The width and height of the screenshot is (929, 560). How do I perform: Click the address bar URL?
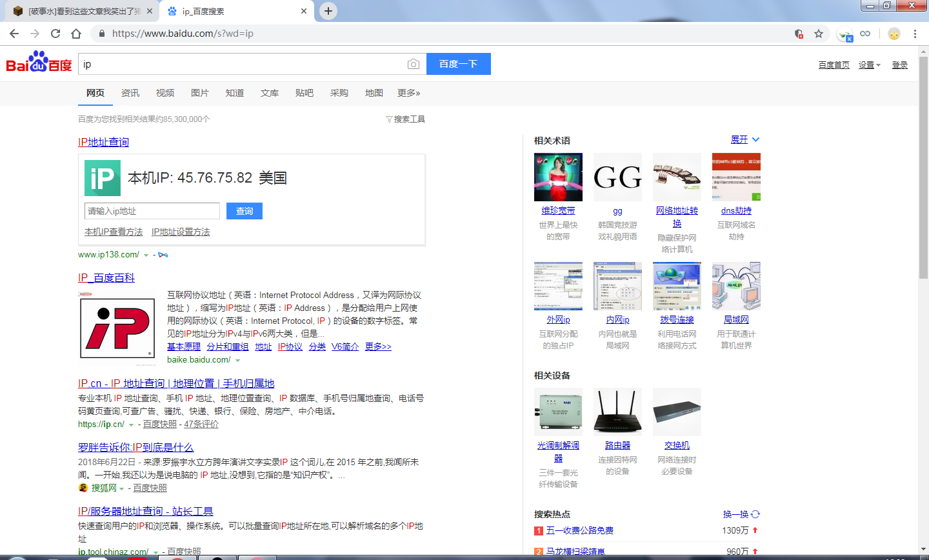[x=183, y=34]
